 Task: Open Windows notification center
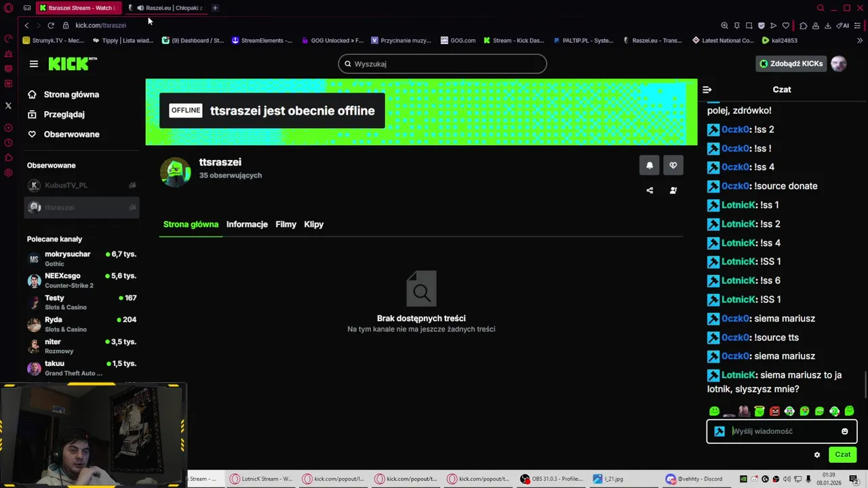tap(854, 479)
